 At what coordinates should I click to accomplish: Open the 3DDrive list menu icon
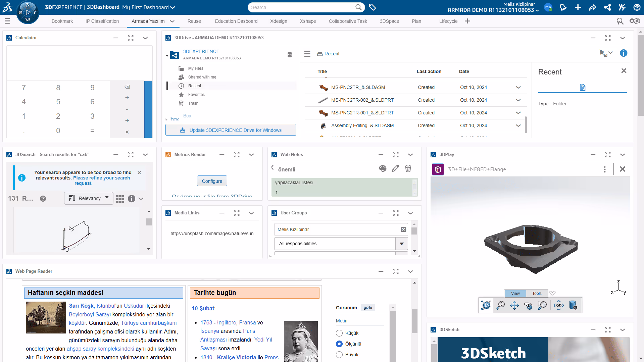click(x=307, y=54)
